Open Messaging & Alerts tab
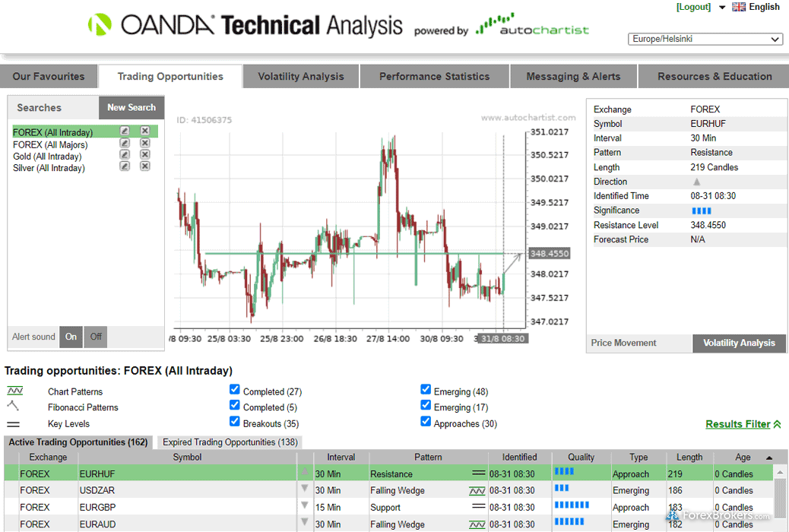Screen dimensions: 789x532 point(573,76)
